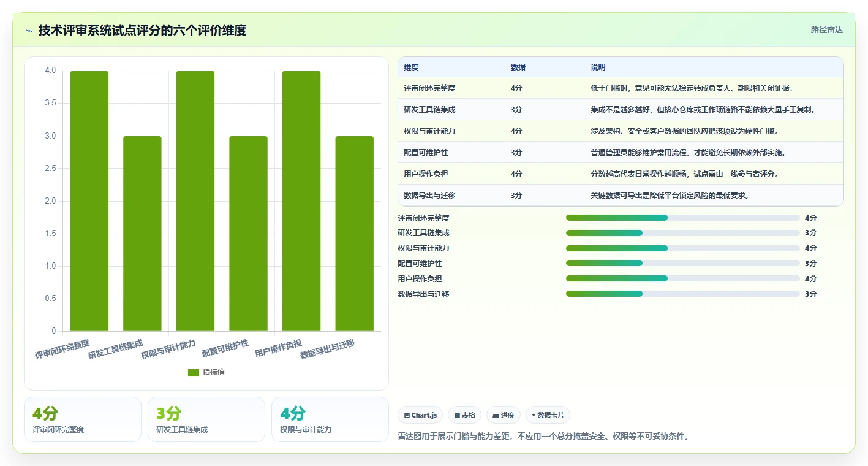Select the Chart.js tag chip
868x466 pixels.
(420, 415)
